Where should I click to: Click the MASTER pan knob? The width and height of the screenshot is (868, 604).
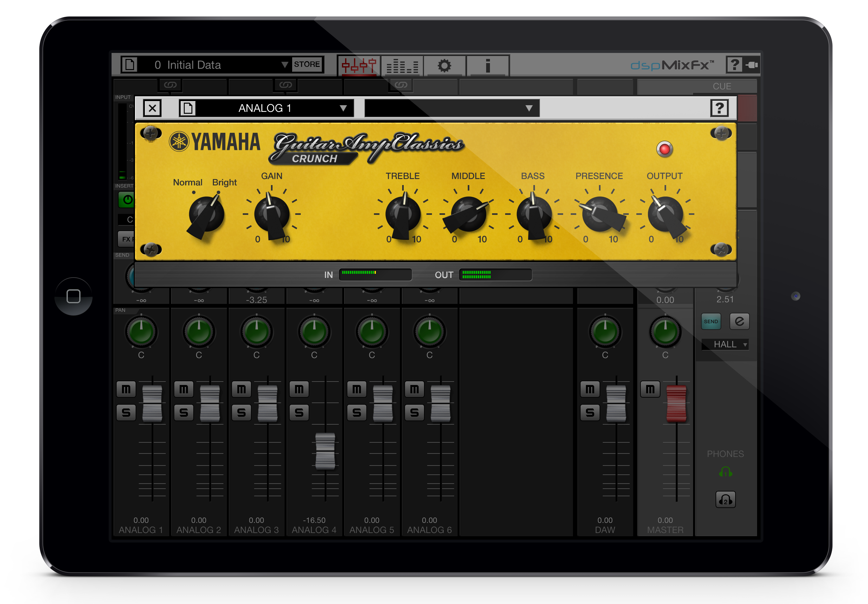tap(665, 332)
